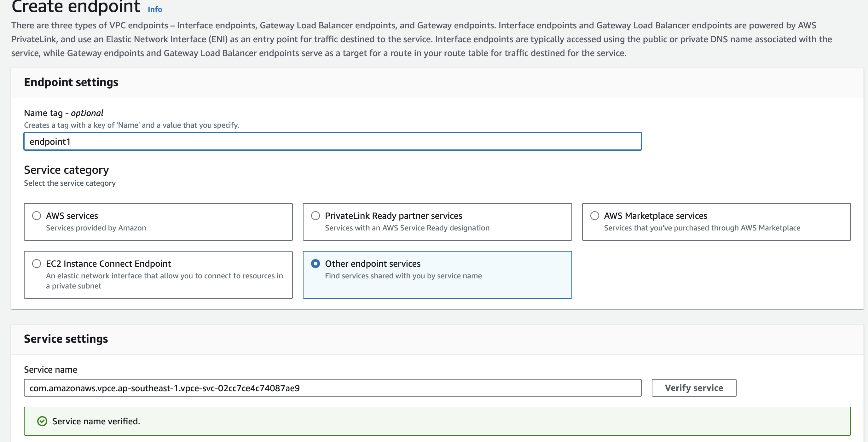Click the Endpoint settings section header
This screenshot has width=868, height=442.
point(71,82)
